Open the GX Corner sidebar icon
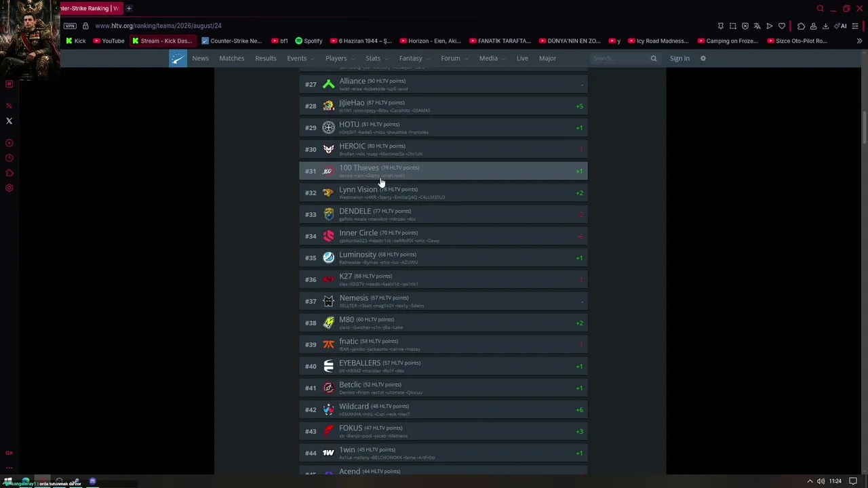The width and height of the screenshot is (868, 488). click(x=9, y=453)
